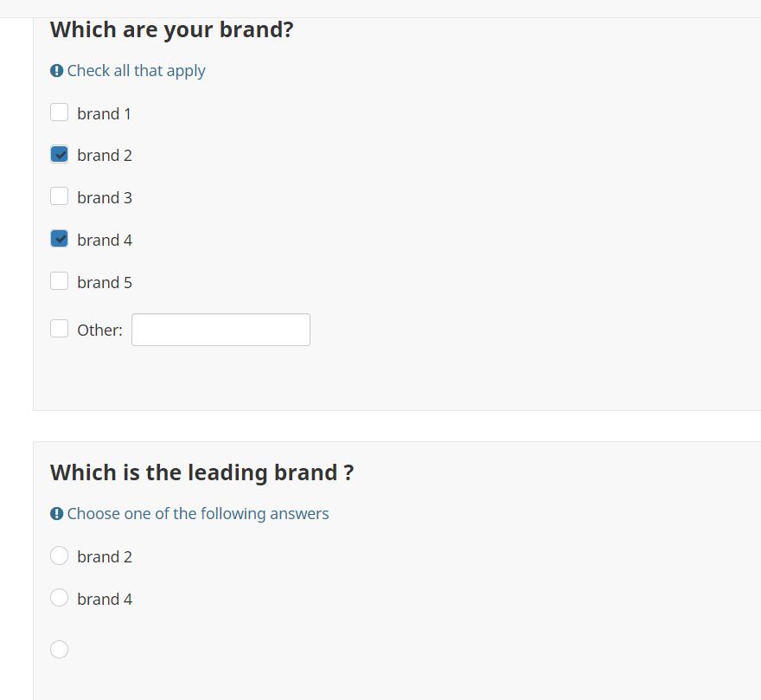This screenshot has width=761, height=700.
Task: Toggle the "Other" checkbox on
Action: (59, 329)
